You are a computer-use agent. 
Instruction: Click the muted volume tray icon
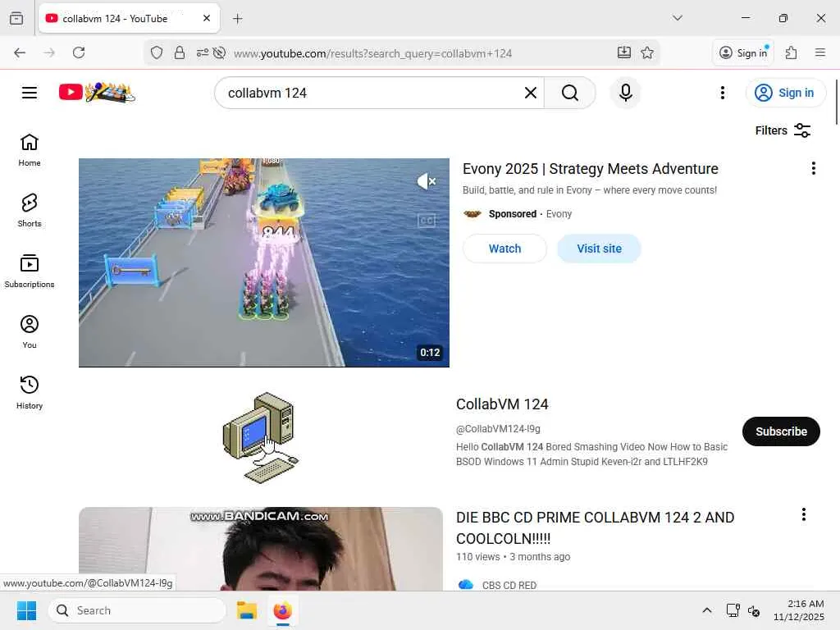point(753,610)
